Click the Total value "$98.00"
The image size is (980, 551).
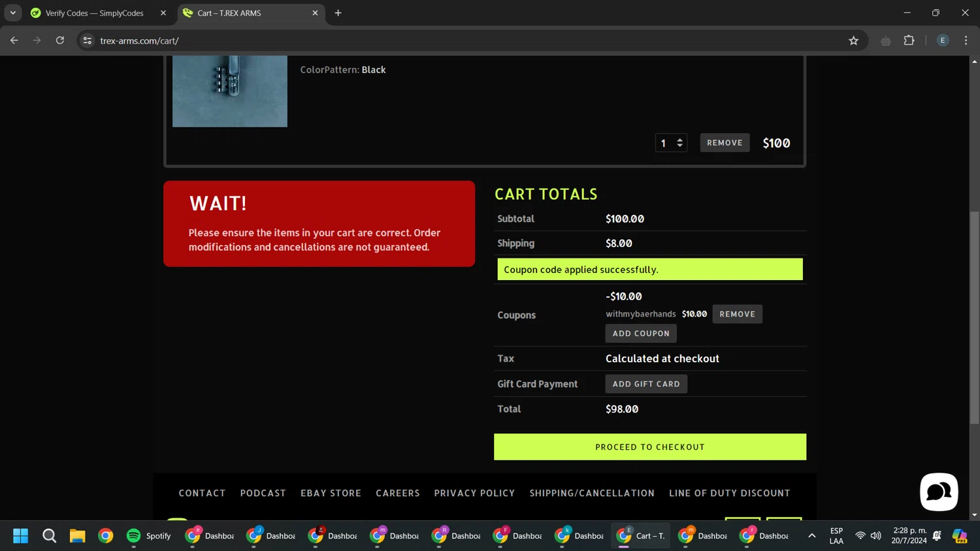(622, 409)
